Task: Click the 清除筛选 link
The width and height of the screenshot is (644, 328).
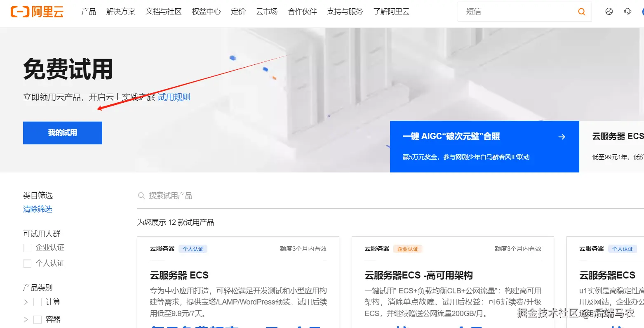Action: coord(38,209)
